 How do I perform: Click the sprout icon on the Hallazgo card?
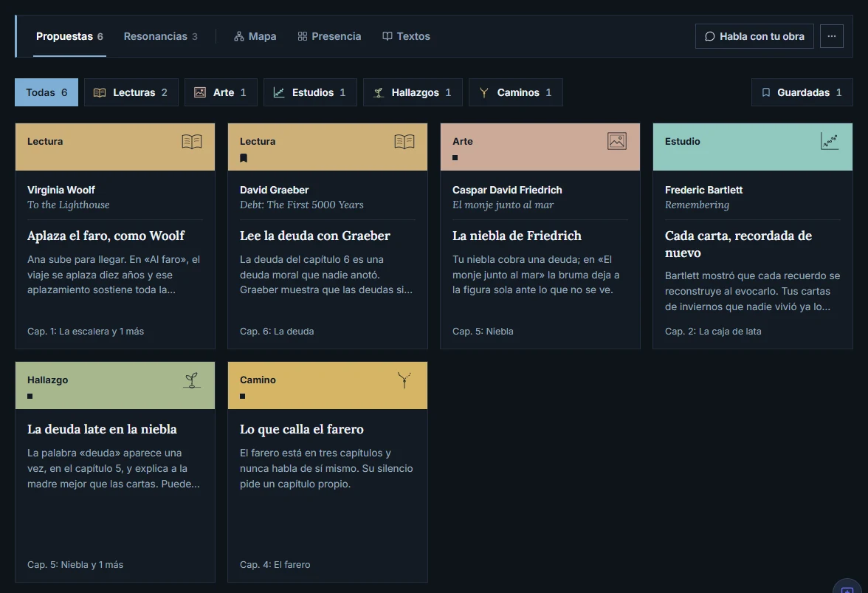point(192,380)
